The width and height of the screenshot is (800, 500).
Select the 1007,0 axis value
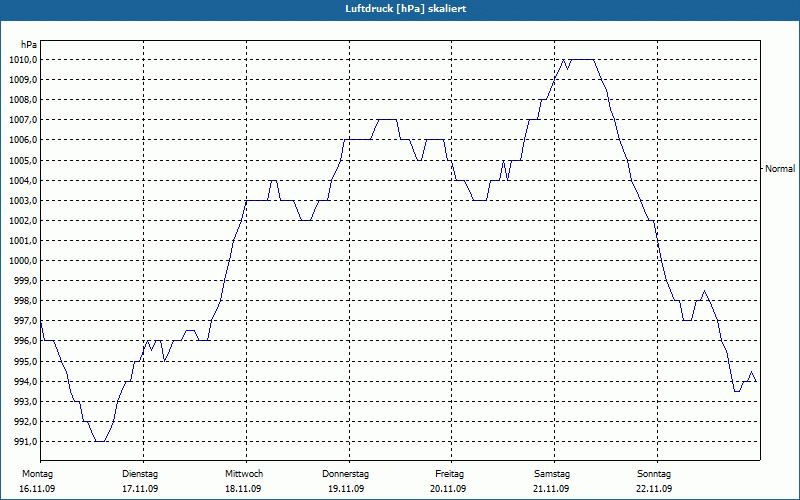22,120
